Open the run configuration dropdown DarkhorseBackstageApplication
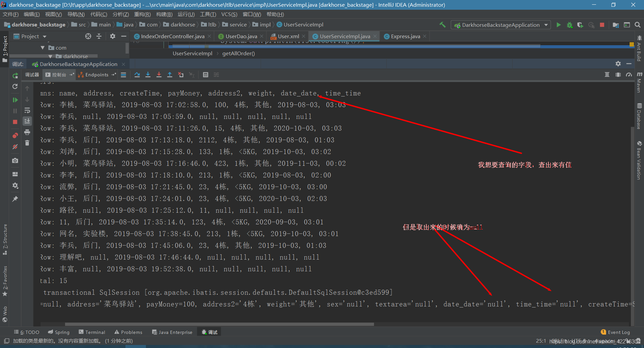 click(x=501, y=25)
